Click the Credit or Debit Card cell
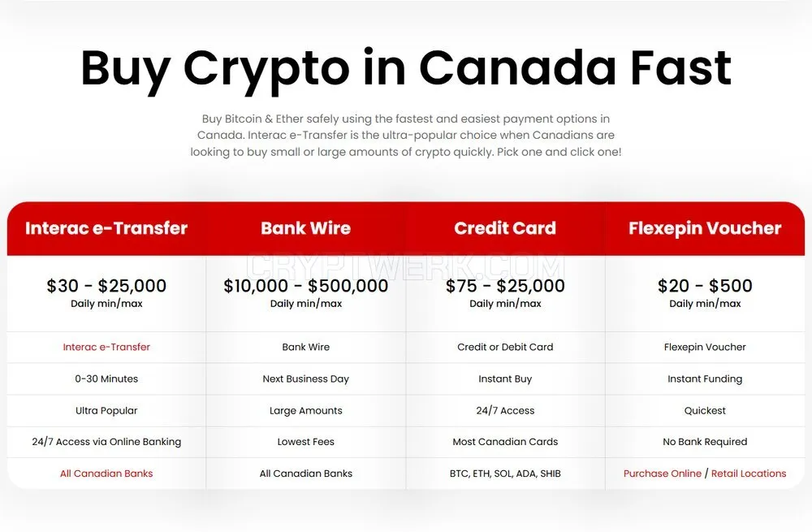This screenshot has height=532, width=812. click(505, 347)
